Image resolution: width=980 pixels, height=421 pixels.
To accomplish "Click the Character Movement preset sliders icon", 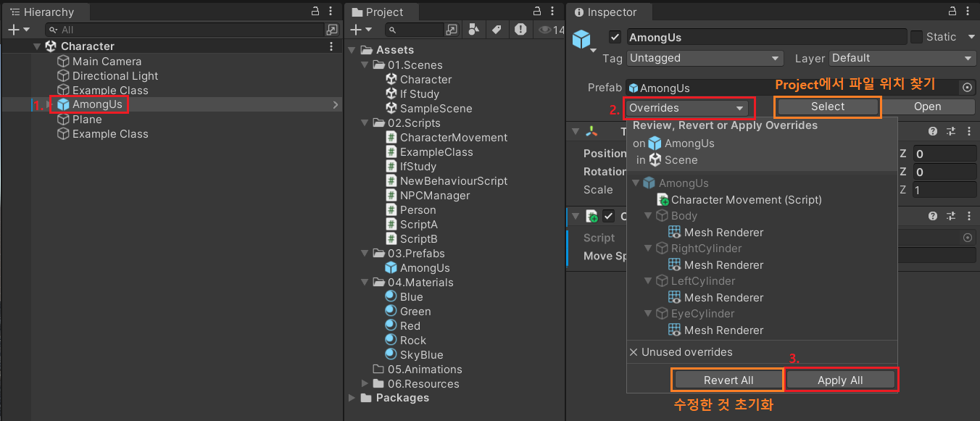I will [951, 216].
